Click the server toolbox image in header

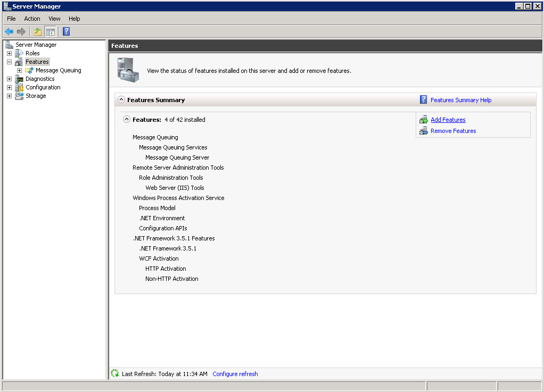click(128, 70)
